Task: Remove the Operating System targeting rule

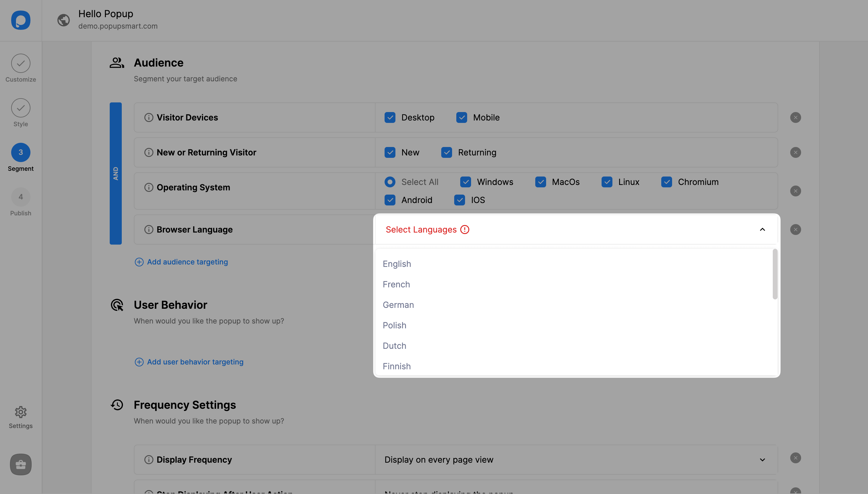Action: tap(795, 191)
